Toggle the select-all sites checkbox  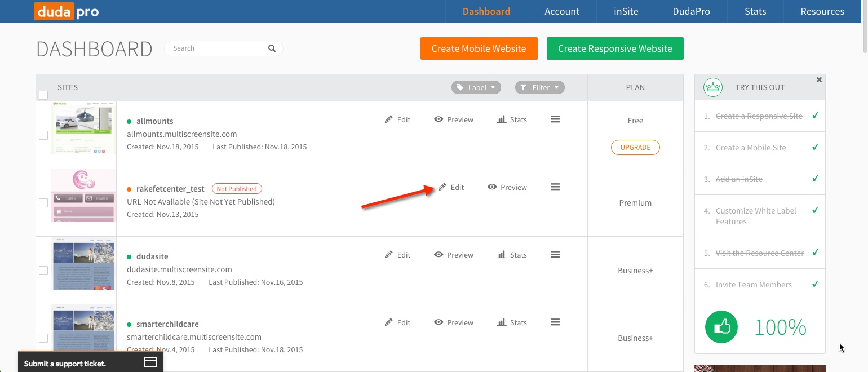coord(43,95)
